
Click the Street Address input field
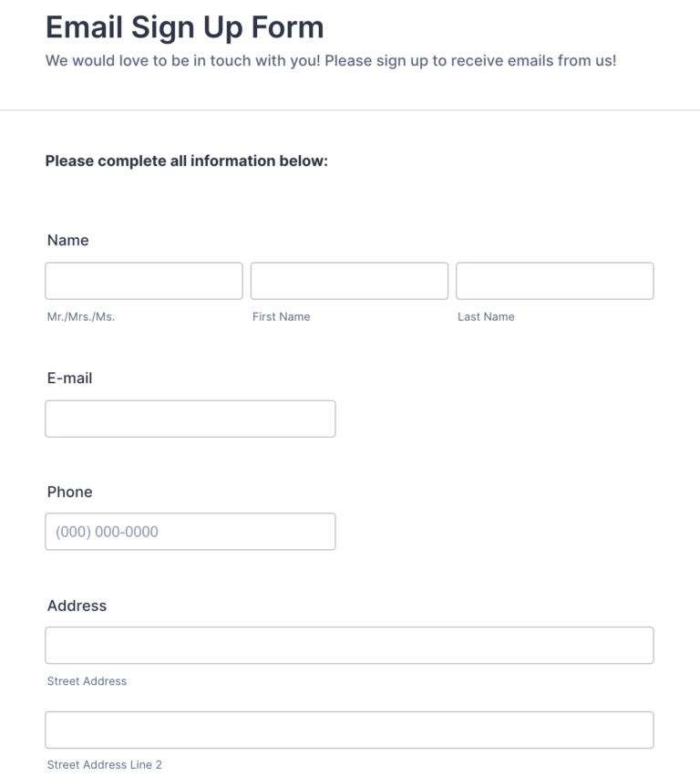point(349,645)
